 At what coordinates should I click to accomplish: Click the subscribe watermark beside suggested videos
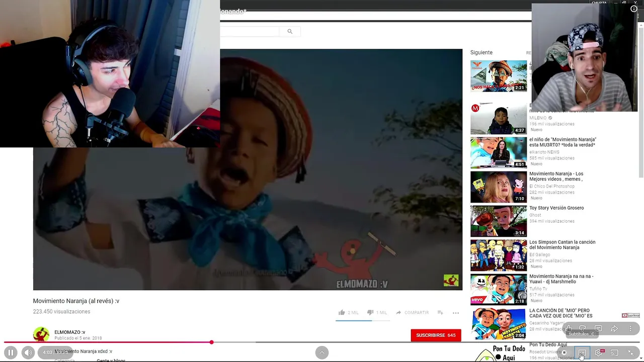pyautogui.click(x=631, y=315)
